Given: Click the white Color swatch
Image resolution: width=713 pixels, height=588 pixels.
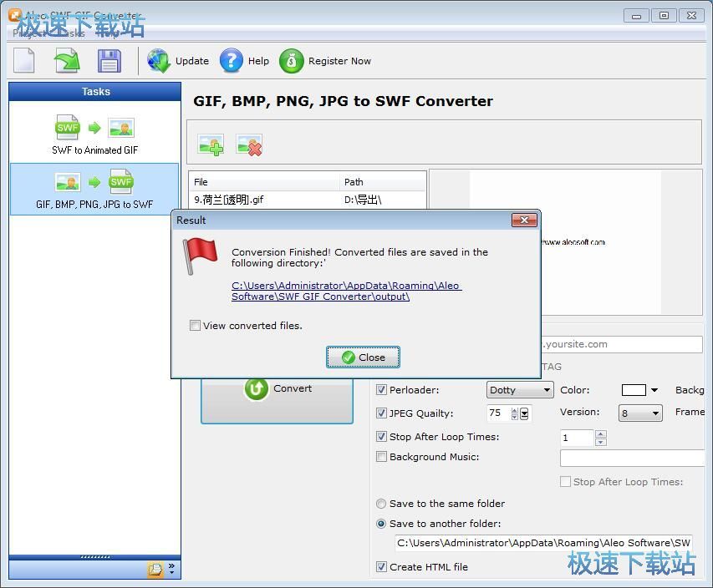Looking at the screenshot, I should (x=634, y=390).
